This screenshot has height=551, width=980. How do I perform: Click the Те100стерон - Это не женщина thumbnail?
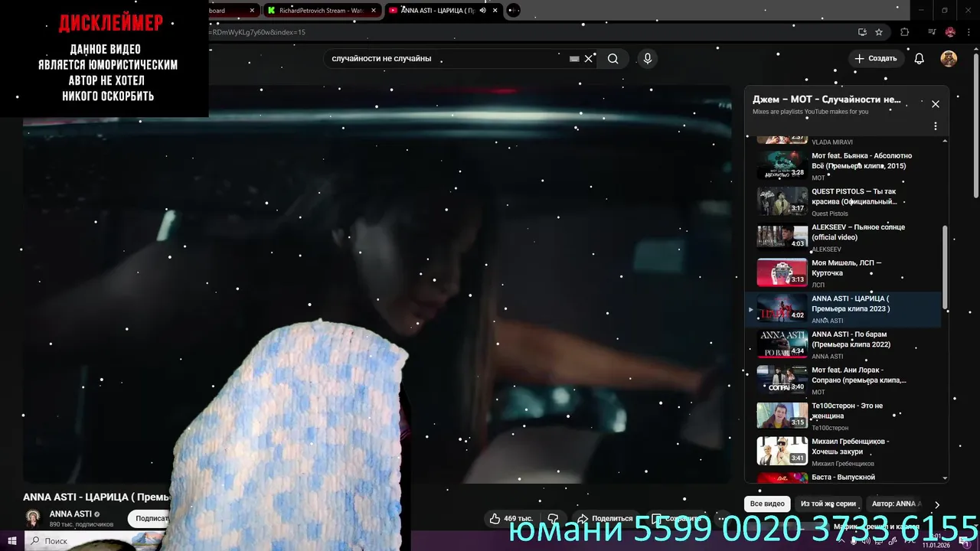point(782,416)
